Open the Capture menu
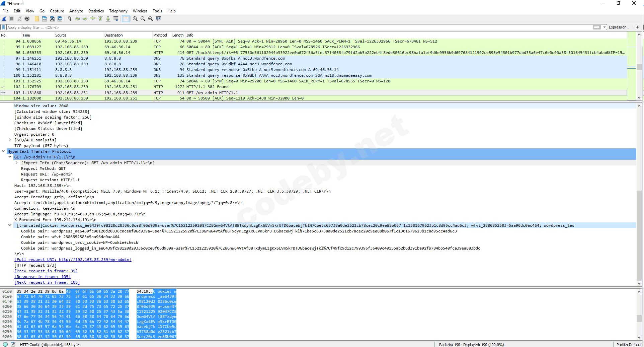 tap(57, 11)
